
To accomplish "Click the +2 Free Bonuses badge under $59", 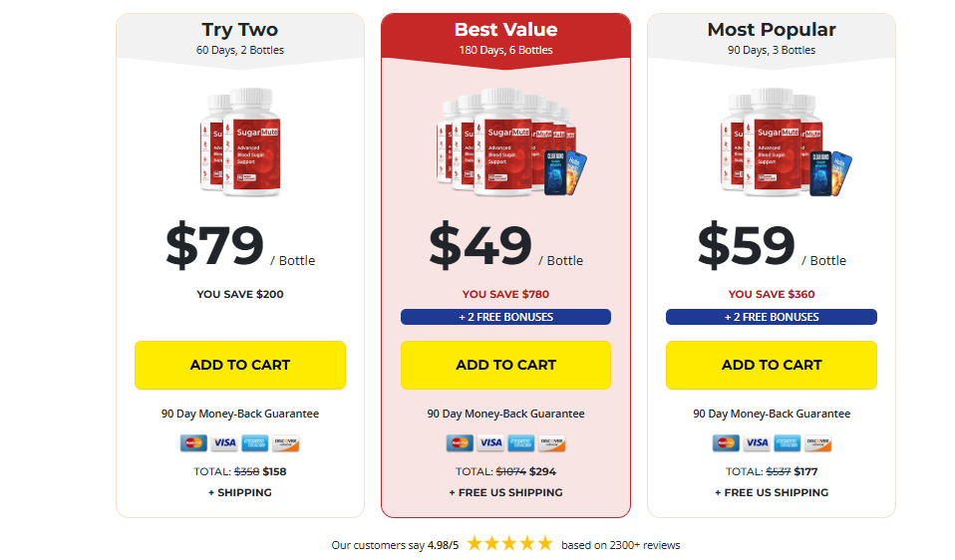I will click(x=772, y=317).
